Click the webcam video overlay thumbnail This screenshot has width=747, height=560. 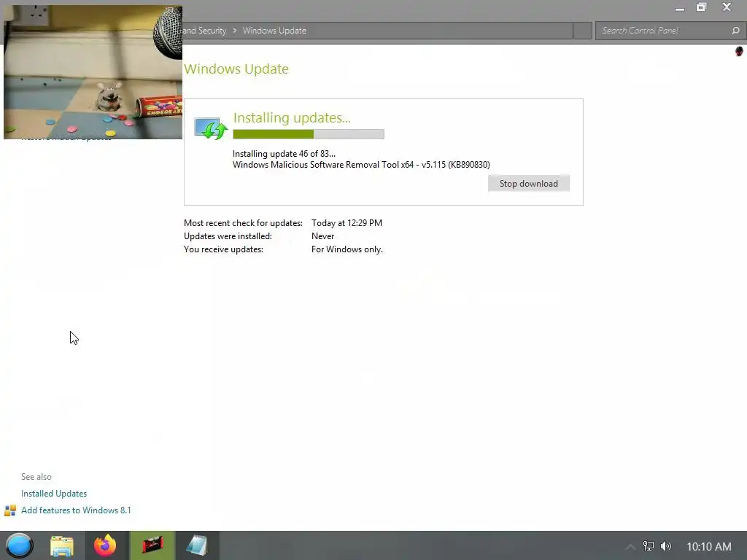click(x=93, y=72)
